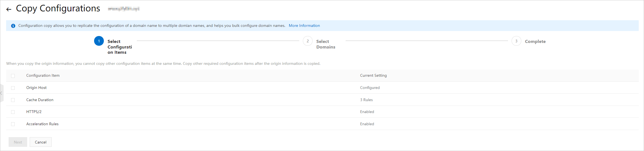The height and width of the screenshot is (151, 644).
Task: Enable the HTTPS/2 checkbox
Action: [x=13, y=112]
